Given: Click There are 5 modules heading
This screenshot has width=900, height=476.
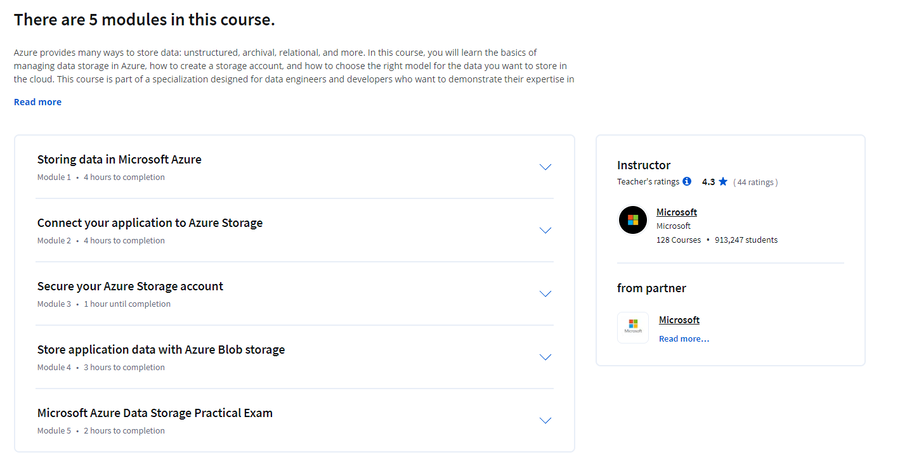Looking at the screenshot, I should pyautogui.click(x=144, y=20).
